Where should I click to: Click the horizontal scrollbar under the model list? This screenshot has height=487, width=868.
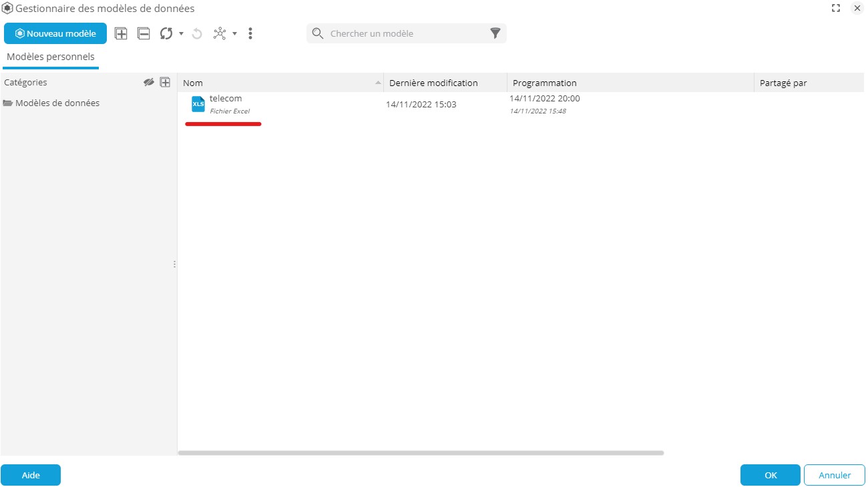point(421,453)
